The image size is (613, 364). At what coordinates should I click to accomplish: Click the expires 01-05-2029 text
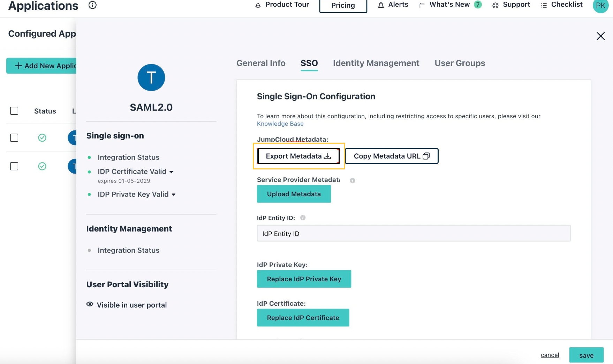click(x=124, y=181)
